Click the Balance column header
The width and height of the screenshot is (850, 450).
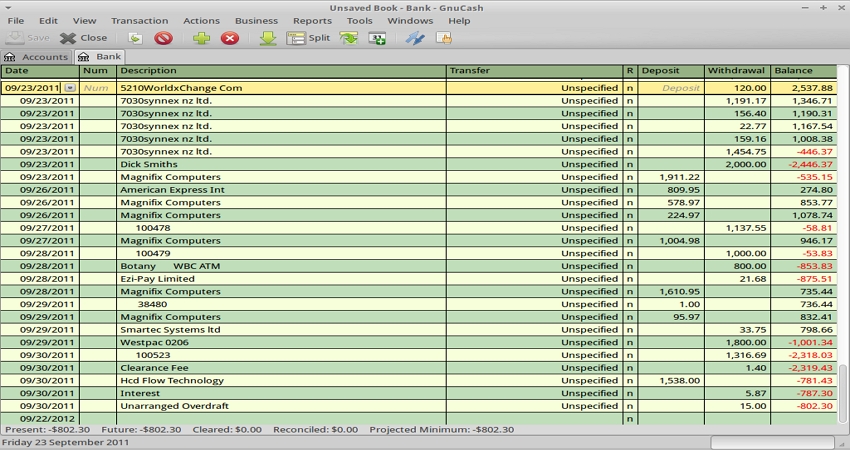(x=803, y=70)
